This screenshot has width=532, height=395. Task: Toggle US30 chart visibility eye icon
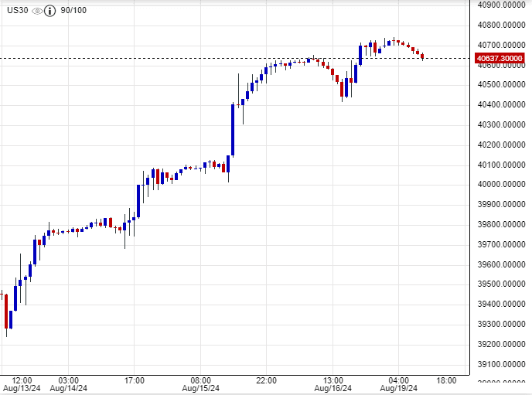pyautogui.click(x=36, y=11)
